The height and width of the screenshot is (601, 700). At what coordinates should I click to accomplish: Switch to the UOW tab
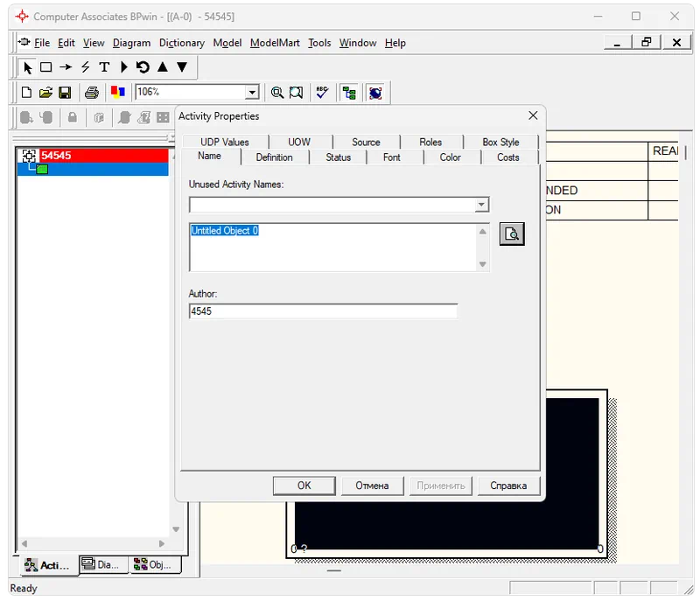(x=299, y=142)
